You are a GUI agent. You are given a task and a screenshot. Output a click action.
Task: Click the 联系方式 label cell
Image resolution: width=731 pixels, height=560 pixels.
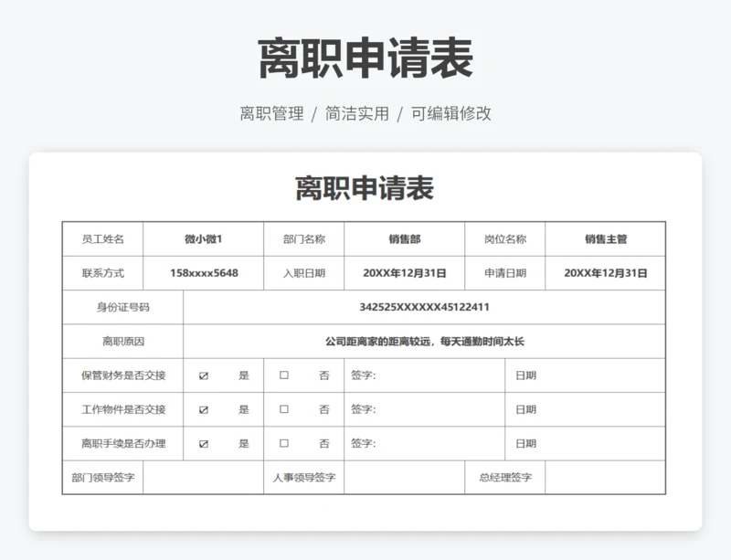(102, 273)
